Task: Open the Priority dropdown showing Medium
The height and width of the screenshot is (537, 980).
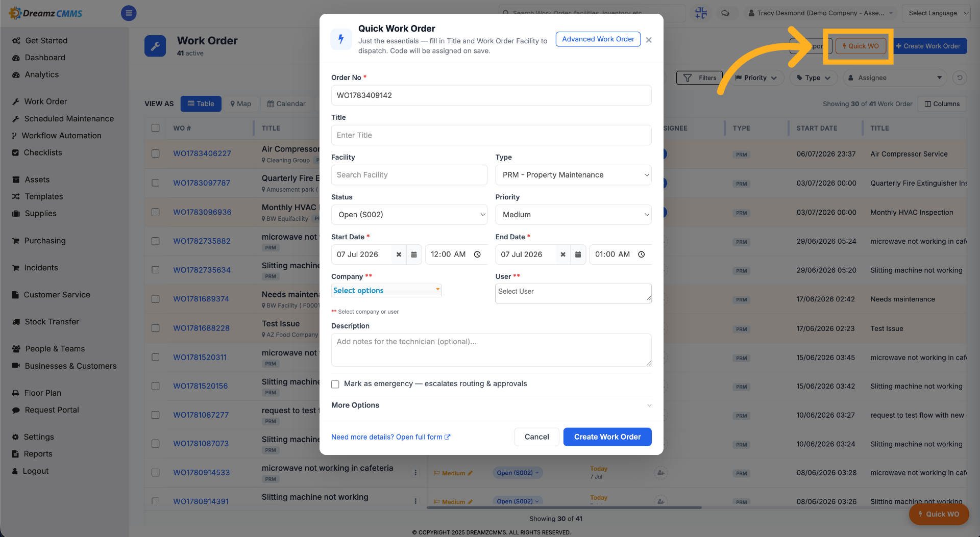Action: click(x=573, y=215)
